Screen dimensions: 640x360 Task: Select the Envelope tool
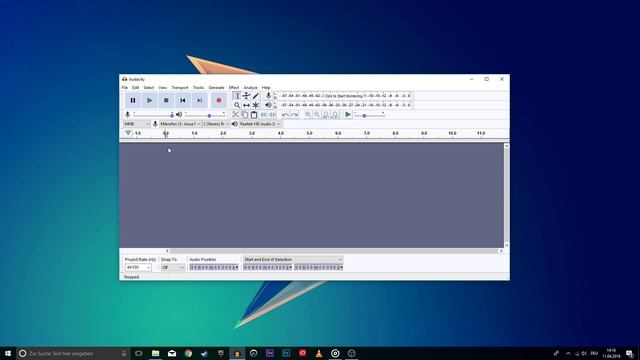[x=246, y=96]
